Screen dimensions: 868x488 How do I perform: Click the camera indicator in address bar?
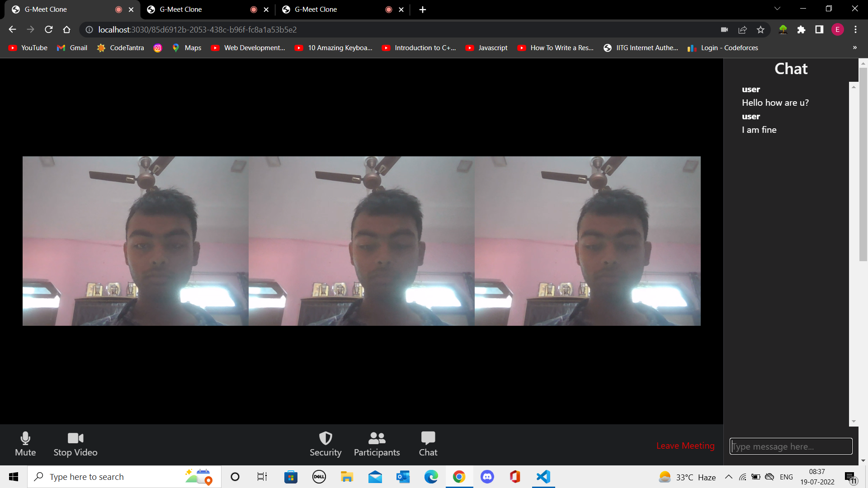pos(724,30)
